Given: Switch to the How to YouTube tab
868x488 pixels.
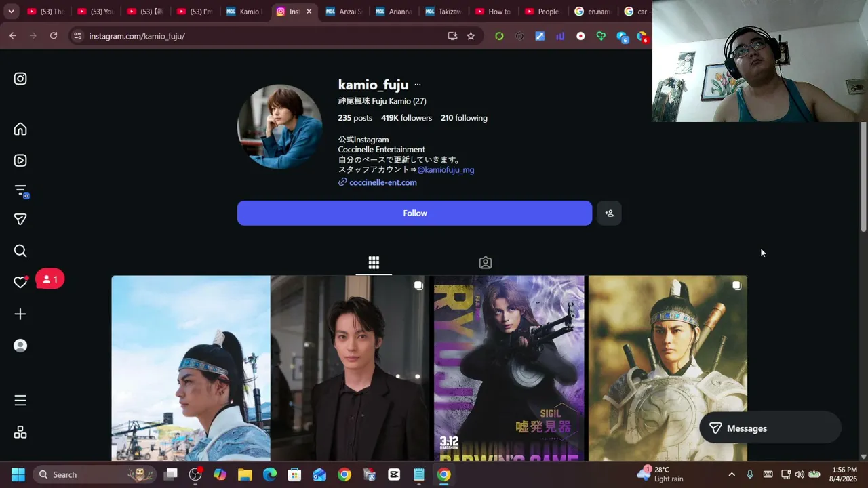Looking at the screenshot, I should (494, 12).
